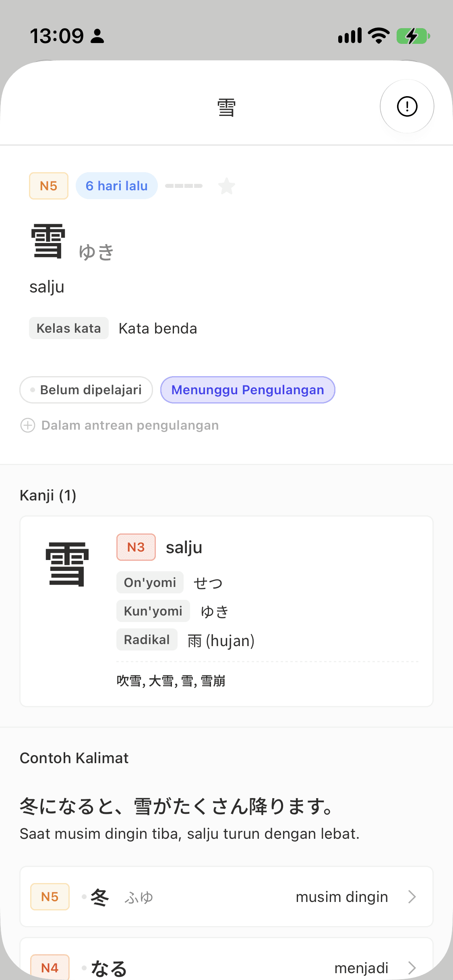453x980 pixels.
Task: Tap the N4 badge beside なる
Action: (50, 968)
